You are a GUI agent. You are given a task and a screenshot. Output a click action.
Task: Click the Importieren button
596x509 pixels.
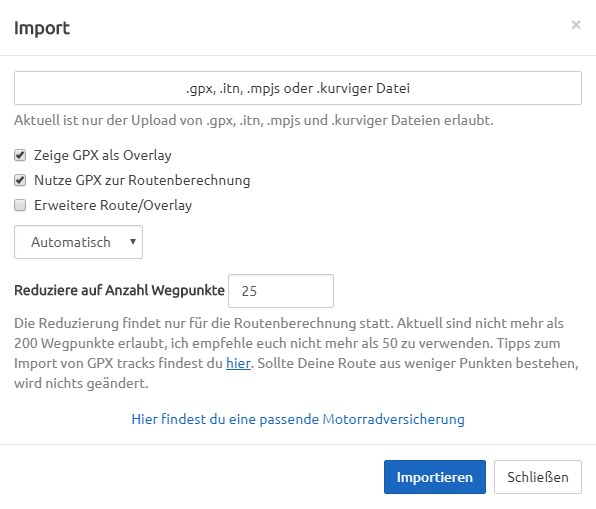click(435, 477)
